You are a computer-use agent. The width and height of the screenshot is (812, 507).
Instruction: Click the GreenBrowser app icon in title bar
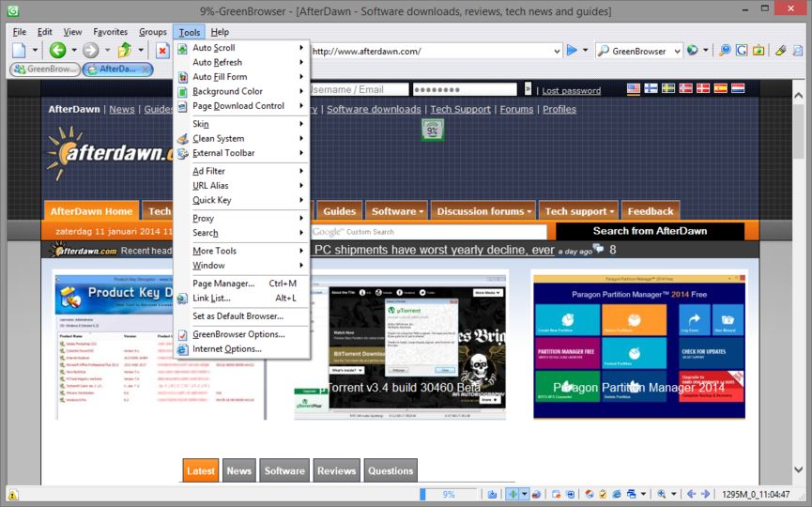tap(13, 10)
